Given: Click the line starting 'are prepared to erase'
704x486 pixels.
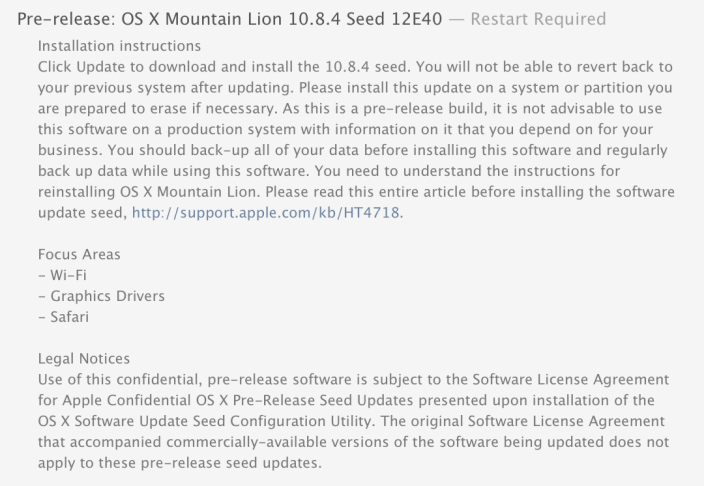Looking at the screenshot, I should (350, 109).
